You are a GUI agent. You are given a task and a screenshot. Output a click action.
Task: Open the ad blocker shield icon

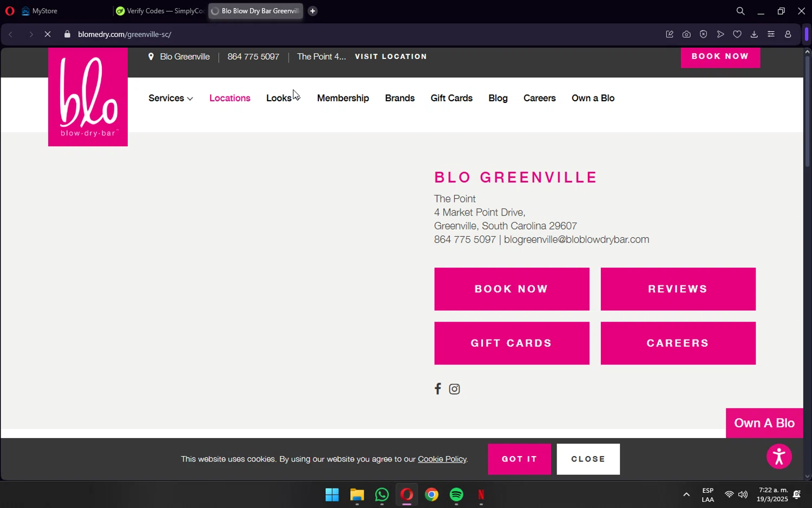(x=703, y=34)
